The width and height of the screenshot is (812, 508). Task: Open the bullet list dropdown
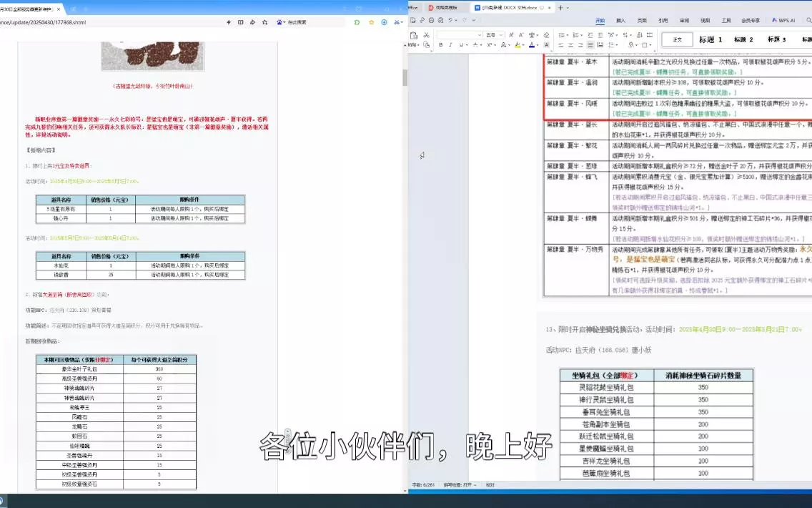(568, 35)
